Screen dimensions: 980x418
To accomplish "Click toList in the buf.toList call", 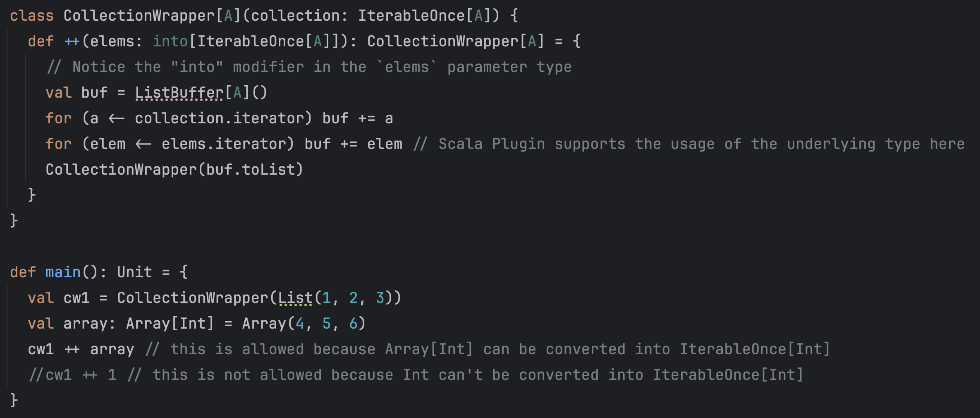I will [x=269, y=170].
